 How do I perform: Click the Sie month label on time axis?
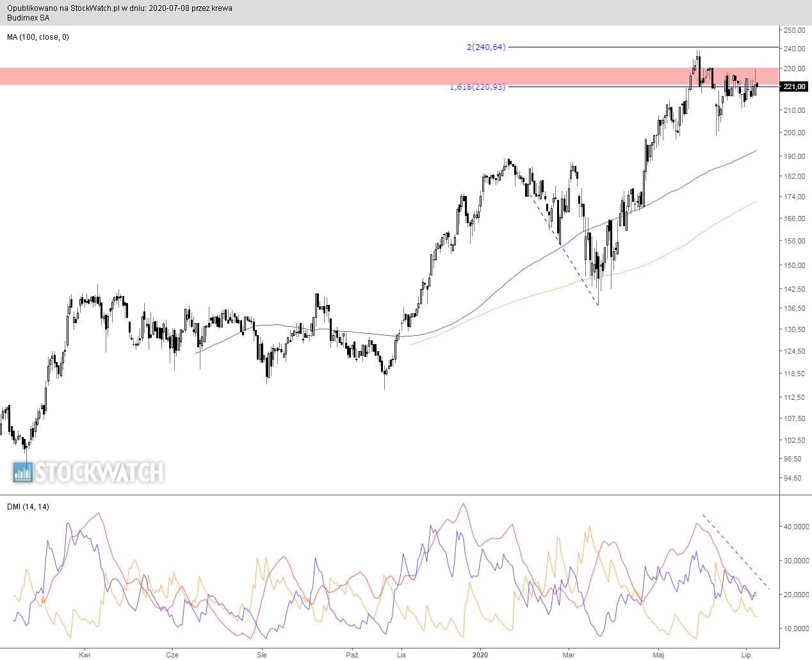click(x=261, y=655)
